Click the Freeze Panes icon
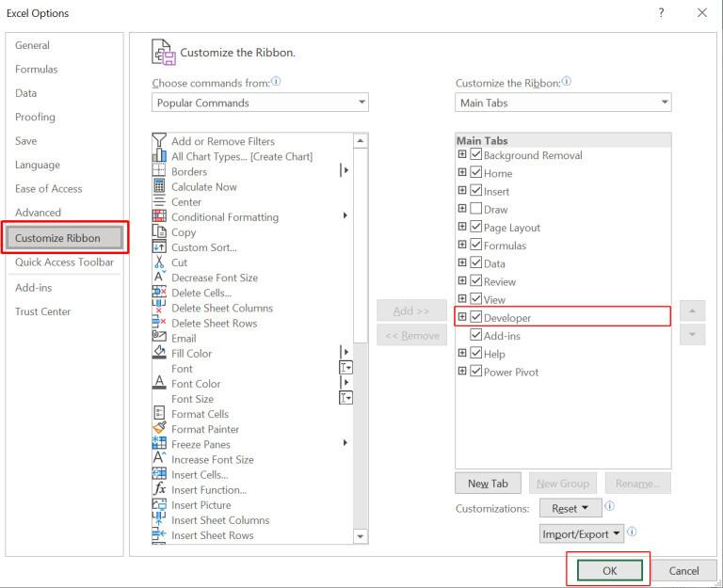The height and width of the screenshot is (588, 723). (x=159, y=444)
